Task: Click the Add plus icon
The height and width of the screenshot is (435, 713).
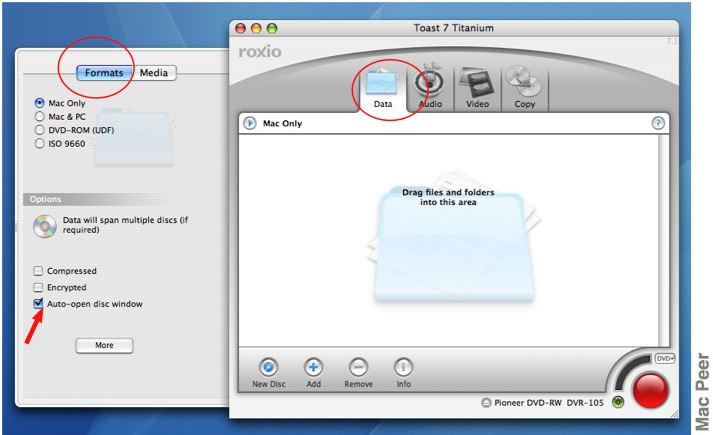Action: (x=313, y=367)
